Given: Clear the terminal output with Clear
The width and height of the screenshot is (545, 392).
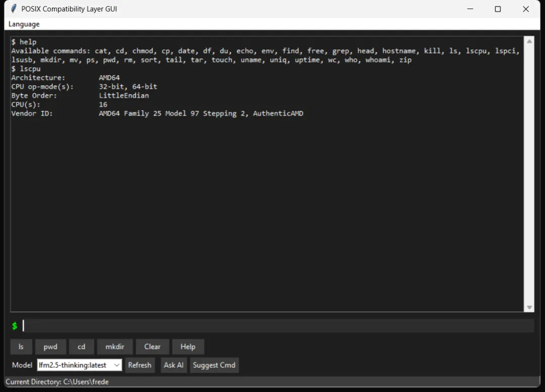Looking at the screenshot, I should point(152,347).
